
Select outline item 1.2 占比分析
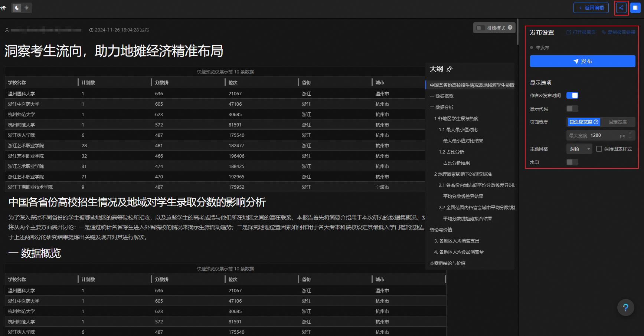coord(451,152)
